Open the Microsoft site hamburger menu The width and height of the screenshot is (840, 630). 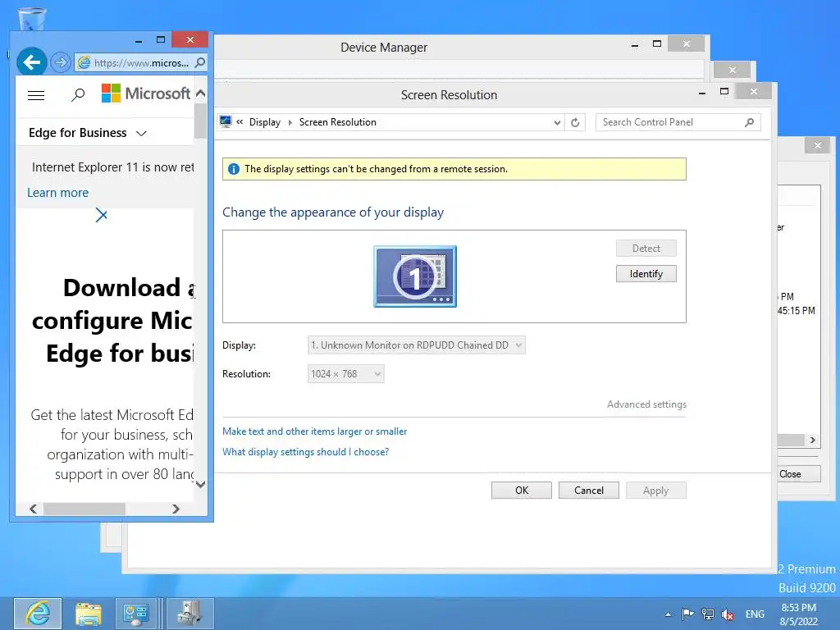[x=36, y=95]
